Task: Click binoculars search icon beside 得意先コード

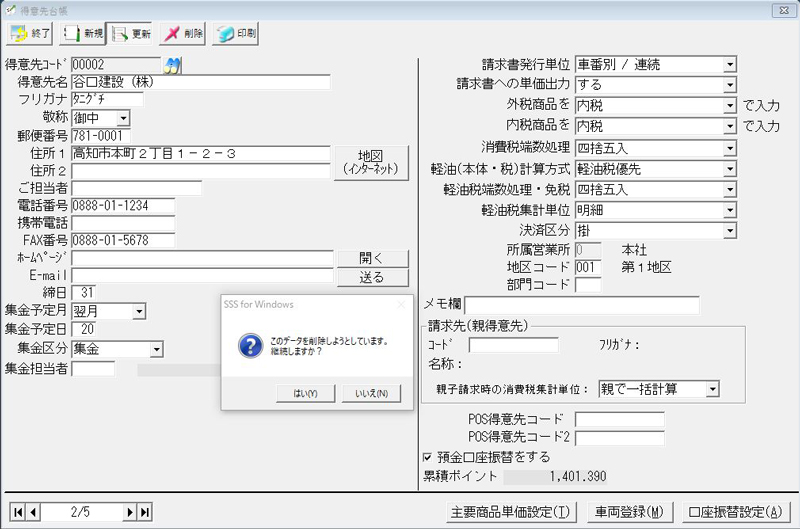Action: 172,65
